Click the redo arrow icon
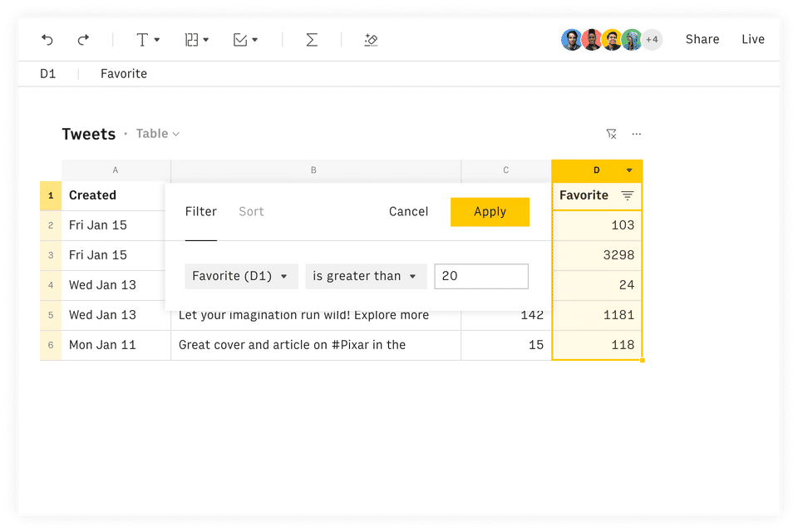The image size is (798, 532). click(x=83, y=40)
